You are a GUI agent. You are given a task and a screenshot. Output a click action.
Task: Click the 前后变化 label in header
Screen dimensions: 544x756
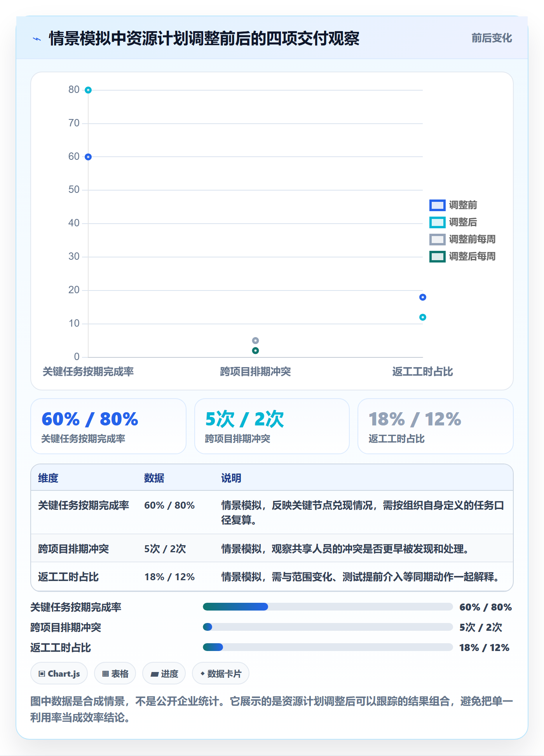pyautogui.click(x=492, y=38)
